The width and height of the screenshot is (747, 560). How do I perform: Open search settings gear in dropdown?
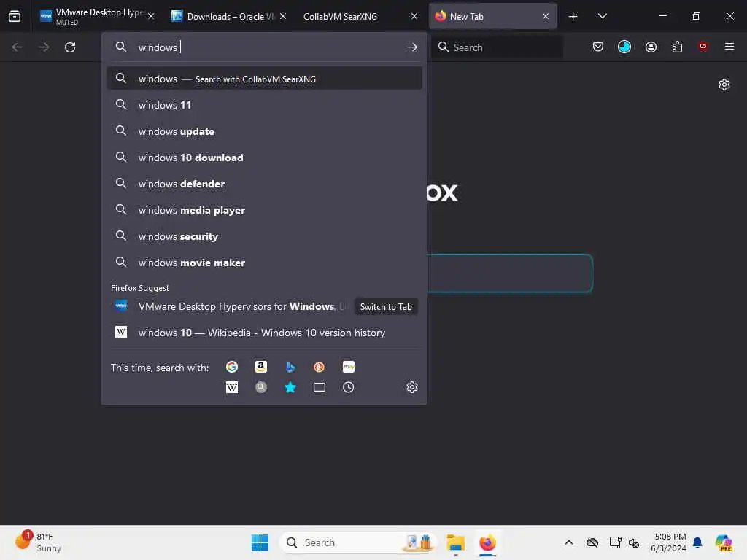pos(412,387)
